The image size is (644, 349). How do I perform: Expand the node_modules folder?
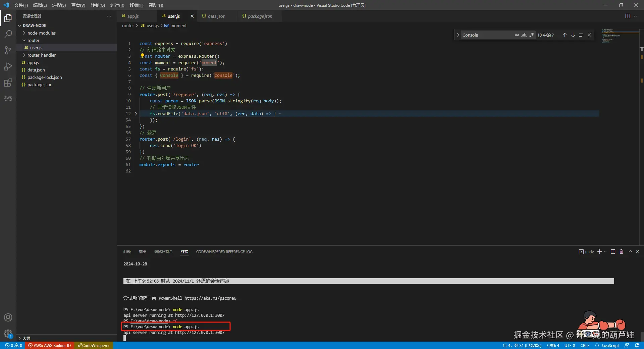click(41, 33)
